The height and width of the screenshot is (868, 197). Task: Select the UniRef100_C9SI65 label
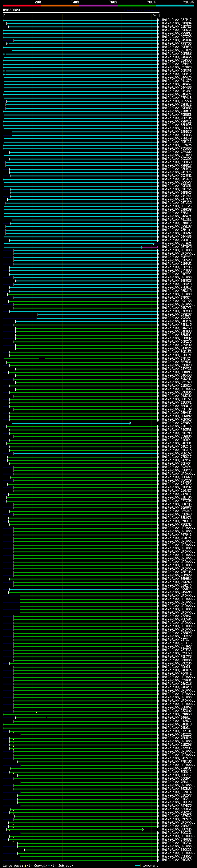(x=176, y=301)
